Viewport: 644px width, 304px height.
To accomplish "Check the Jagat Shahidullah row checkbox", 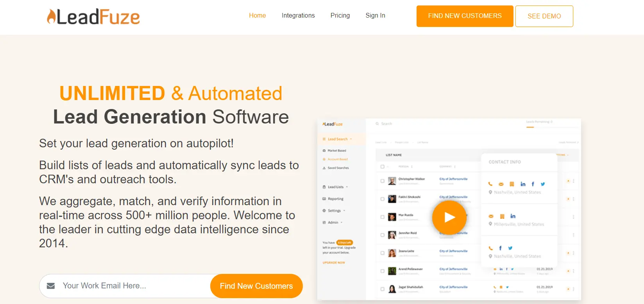I will click(382, 289).
